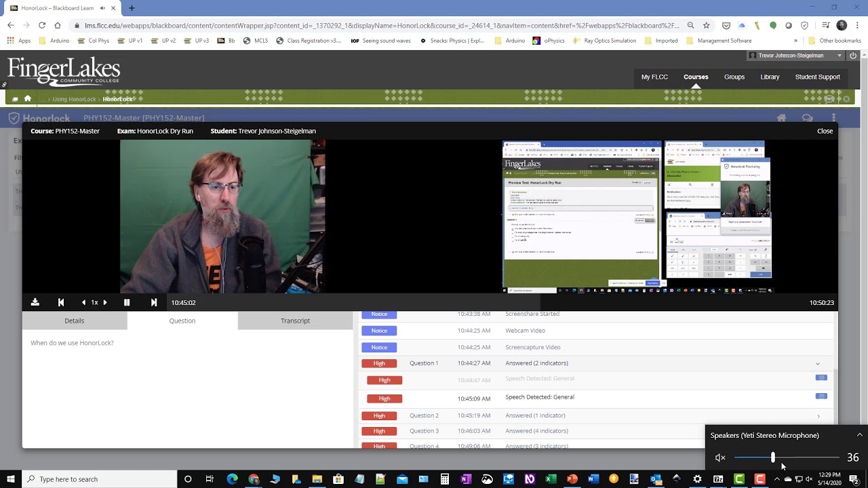Reload the Blackboard page
Viewport: 868px width, 488px height.
click(42, 25)
